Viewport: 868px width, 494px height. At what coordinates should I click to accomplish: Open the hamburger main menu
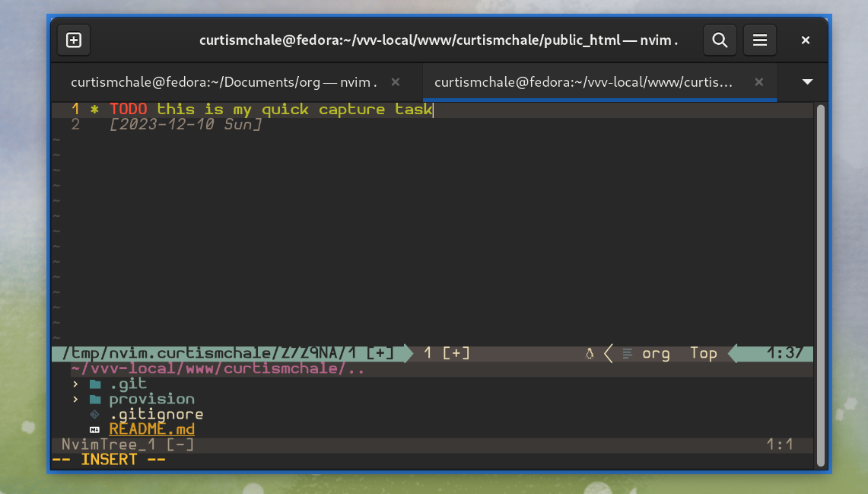pos(759,41)
